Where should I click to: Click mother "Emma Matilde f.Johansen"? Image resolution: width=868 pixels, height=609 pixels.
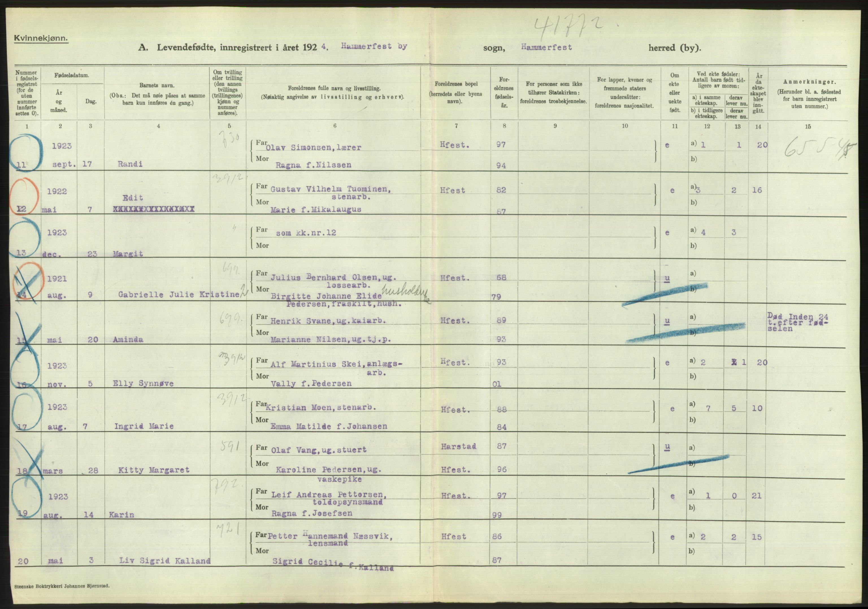329,426
